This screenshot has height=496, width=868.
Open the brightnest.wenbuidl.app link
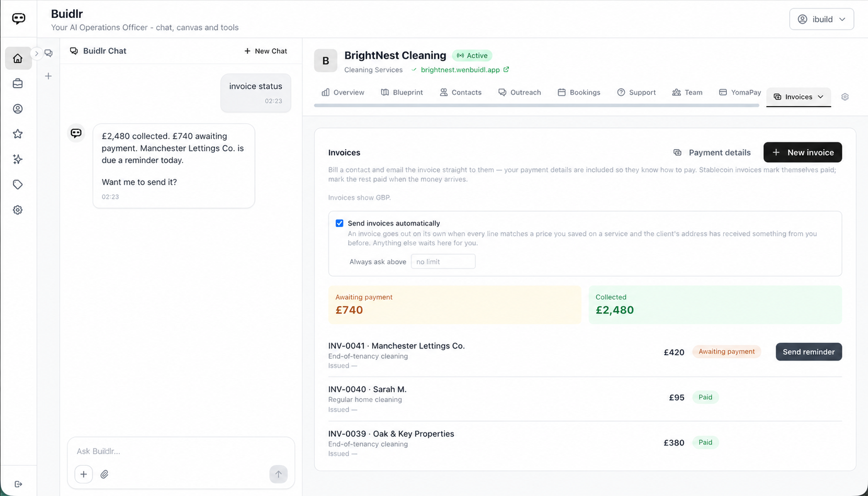click(x=460, y=70)
